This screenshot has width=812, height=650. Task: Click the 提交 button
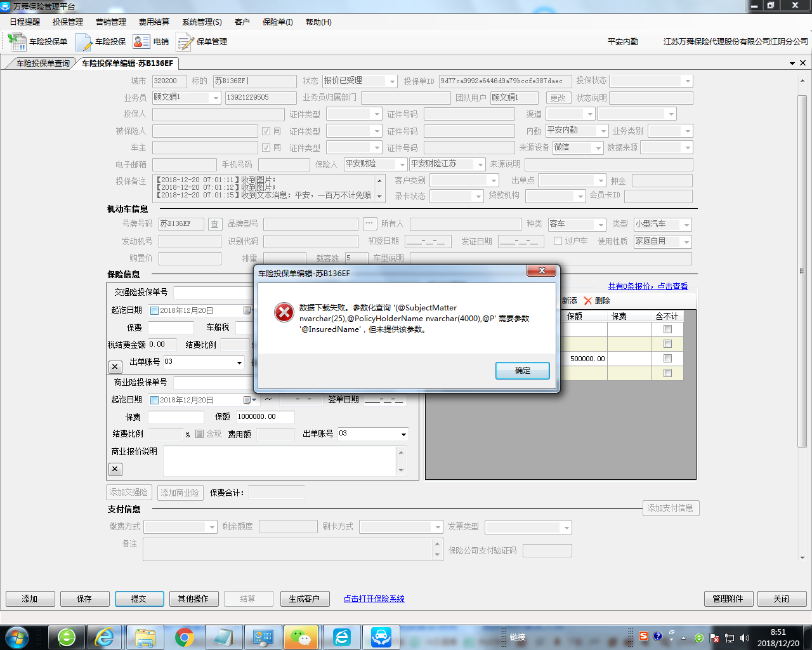[x=139, y=599]
